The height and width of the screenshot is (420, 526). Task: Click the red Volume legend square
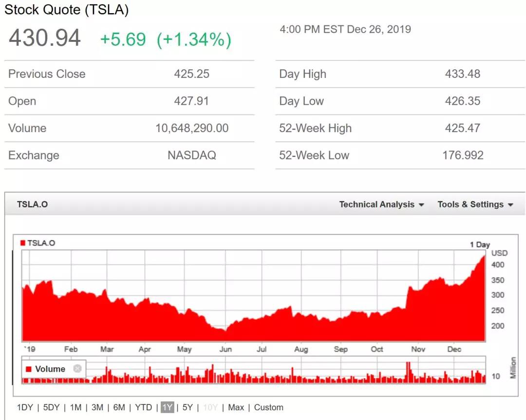29,369
